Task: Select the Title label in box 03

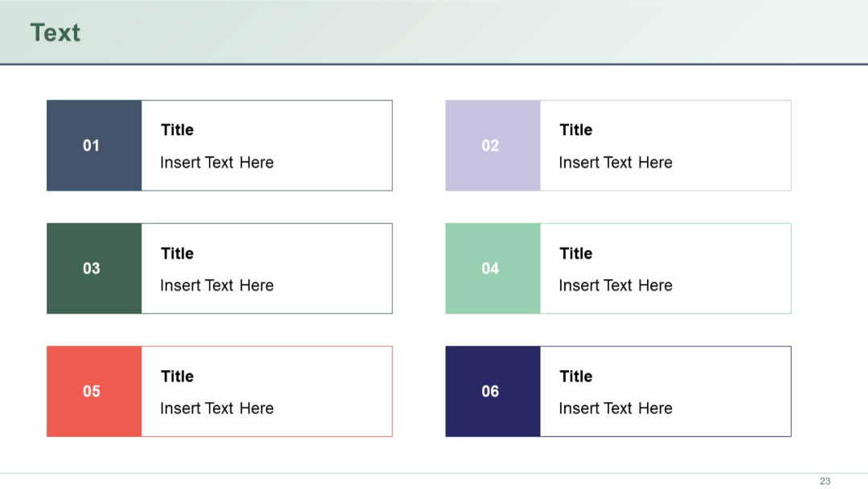Action: tap(176, 253)
